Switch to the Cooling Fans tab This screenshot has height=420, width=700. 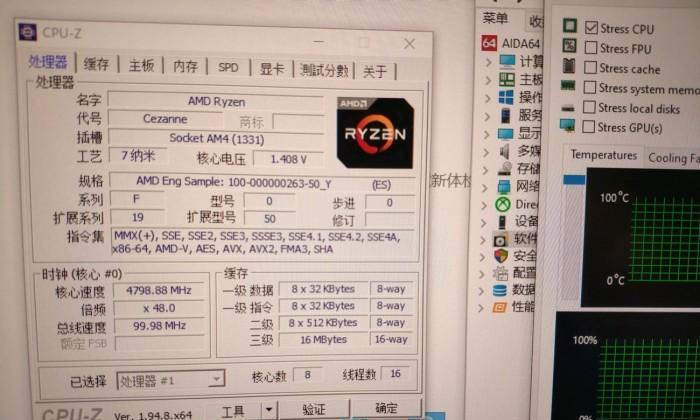click(x=673, y=158)
